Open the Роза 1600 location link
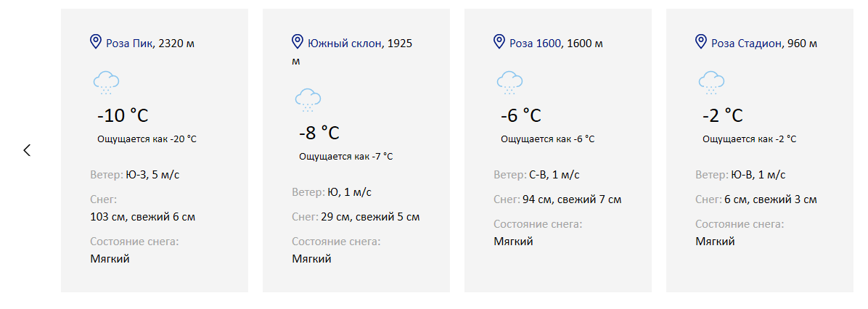The width and height of the screenshot is (868, 309). [536, 43]
